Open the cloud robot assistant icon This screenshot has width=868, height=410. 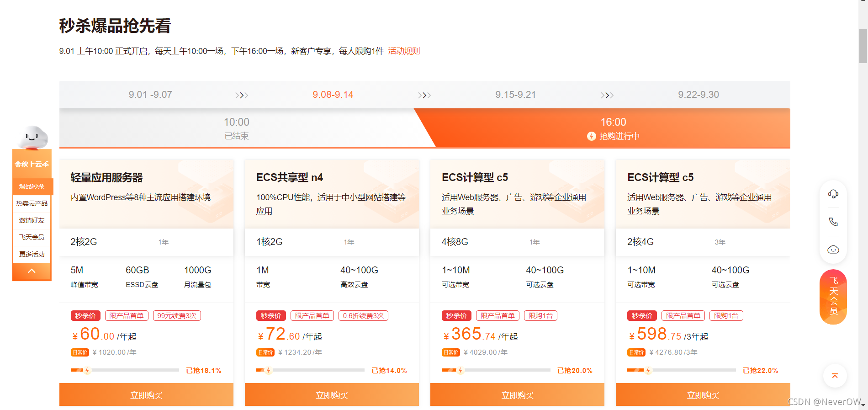click(x=833, y=250)
